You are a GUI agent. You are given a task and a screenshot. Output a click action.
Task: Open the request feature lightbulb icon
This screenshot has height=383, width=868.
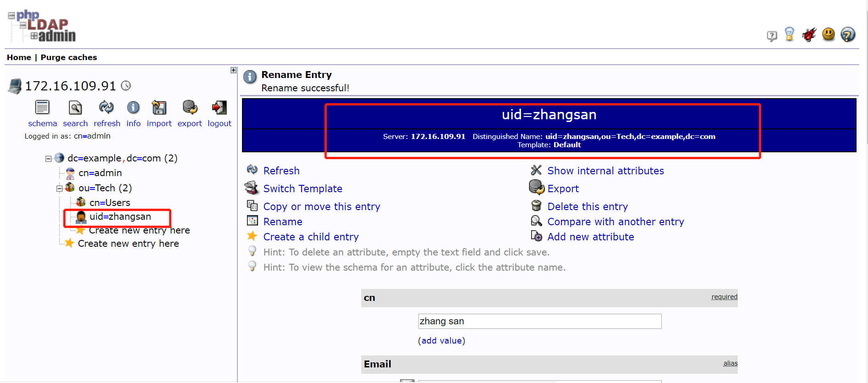click(x=789, y=34)
